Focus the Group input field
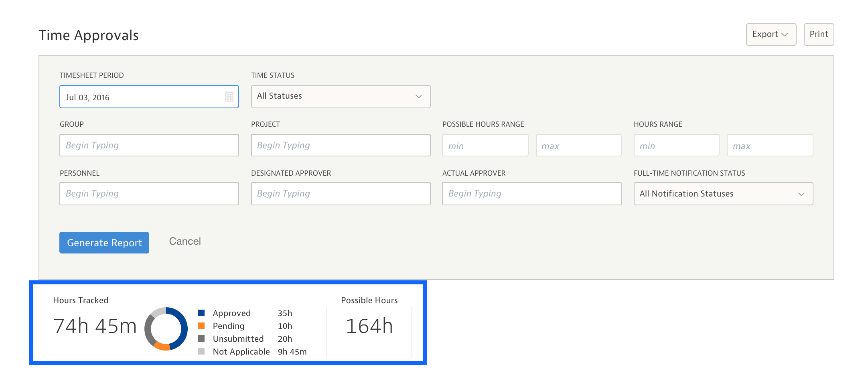Screen dimensions: 868x373 pyautogui.click(x=149, y=145)
